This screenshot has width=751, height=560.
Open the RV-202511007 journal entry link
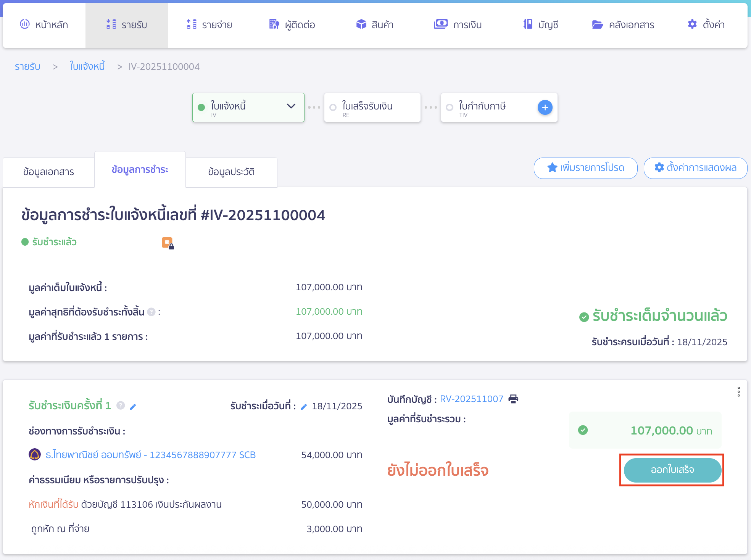tap(471, 399)
